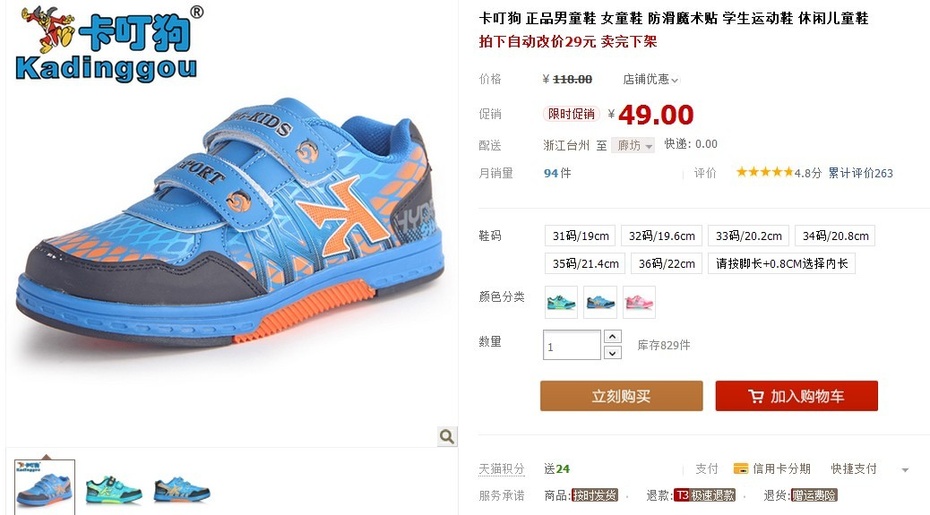
Task: Click the 加入购物车 add to cart button
Action: tap(797, 396)
